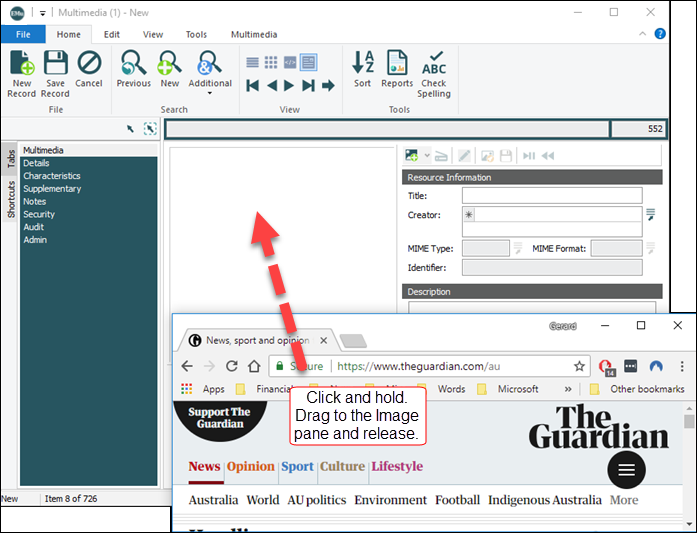
Task: Click into the Title input field
Action: coord(551,196)
